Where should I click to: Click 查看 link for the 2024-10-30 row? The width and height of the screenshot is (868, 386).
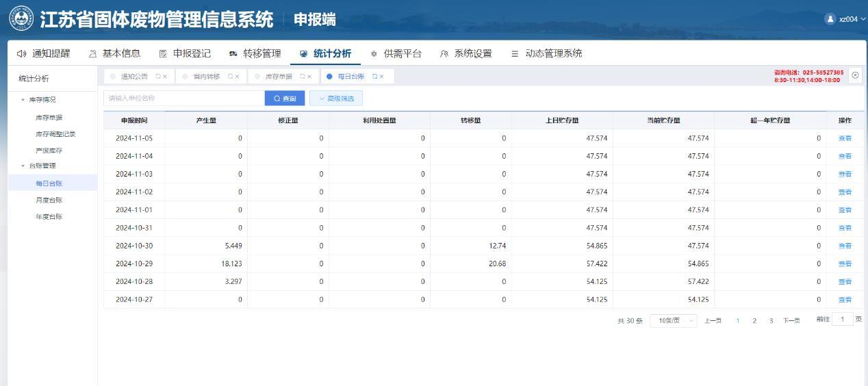click(845, 246)
